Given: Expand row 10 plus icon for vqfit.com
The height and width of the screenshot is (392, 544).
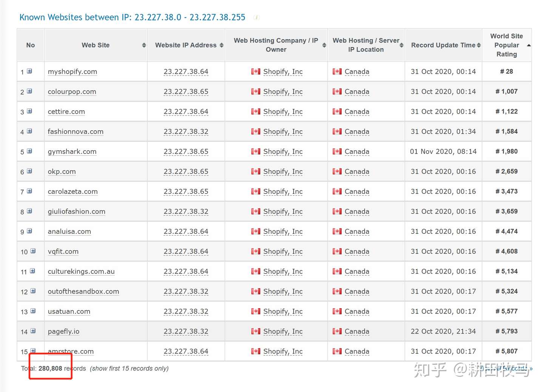Looking at the screenshot, I should pos(33,251).
